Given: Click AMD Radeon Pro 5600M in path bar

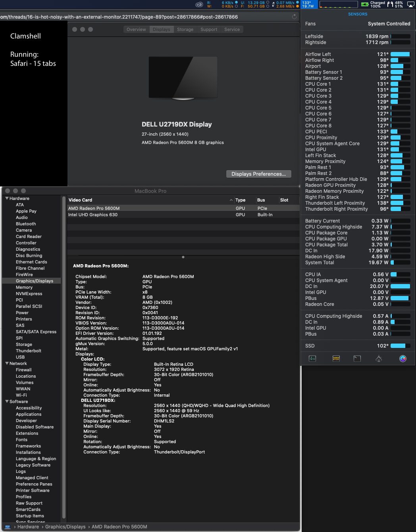Looking at the screenshot, I should (119, 527).
